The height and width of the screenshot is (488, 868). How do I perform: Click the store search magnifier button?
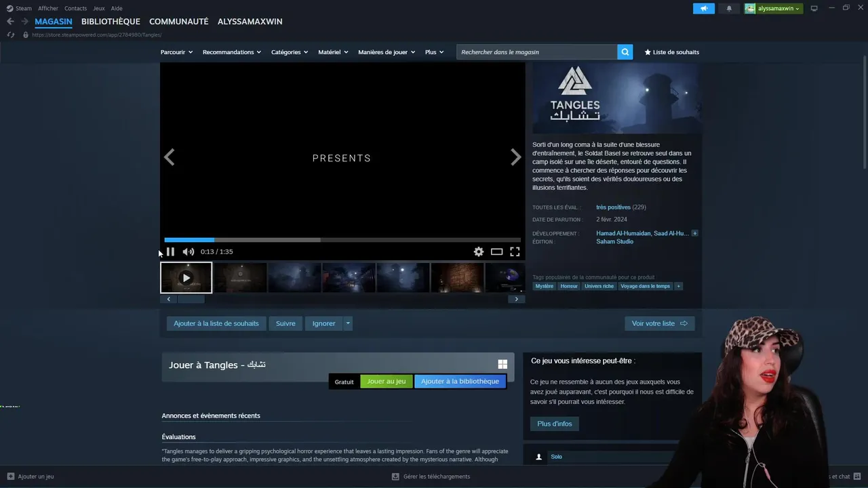625,52
